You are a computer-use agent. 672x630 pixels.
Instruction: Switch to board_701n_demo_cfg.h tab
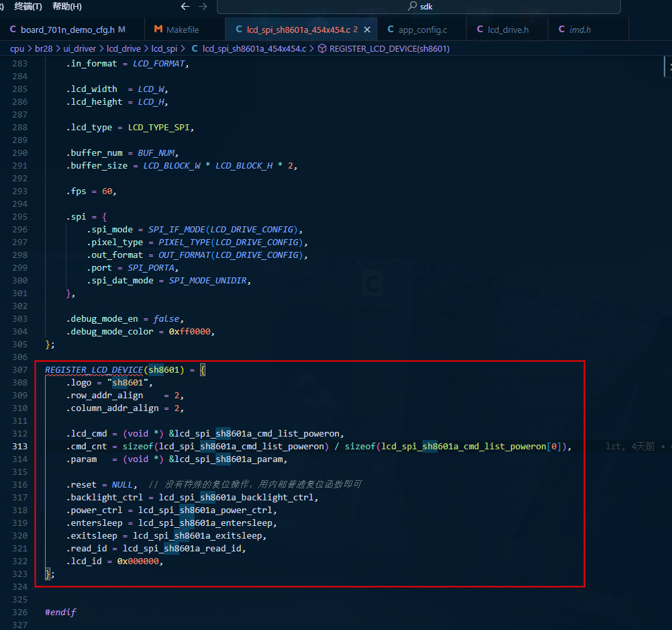[x=68, y=30]
